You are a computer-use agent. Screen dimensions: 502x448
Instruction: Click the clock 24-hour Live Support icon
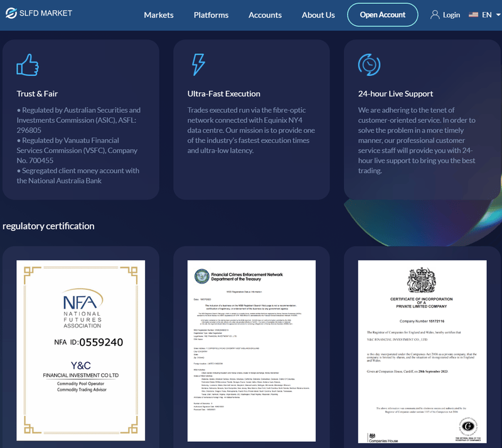click(x=369, y=65)
